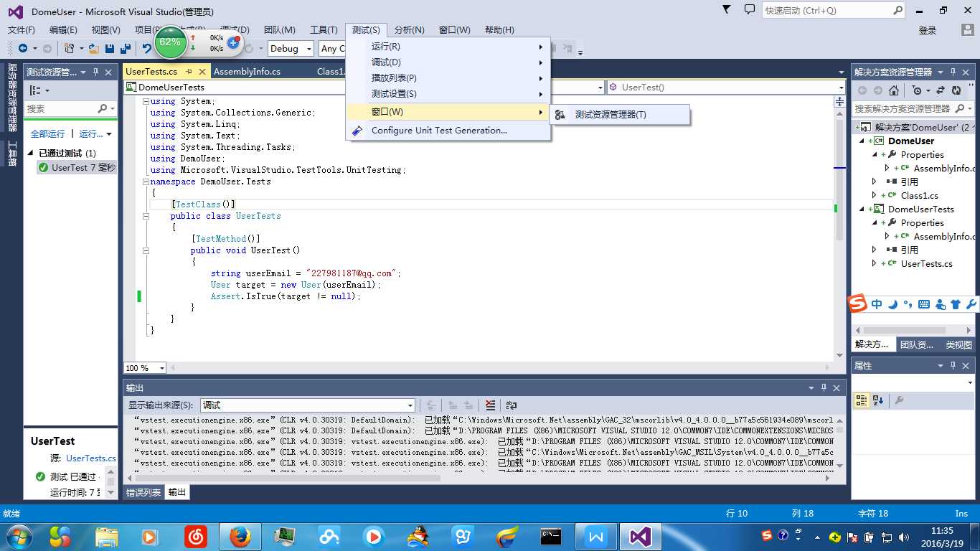Collapse the using directives block in code
This screenshot has width=980, height=551.
(146, 101)
